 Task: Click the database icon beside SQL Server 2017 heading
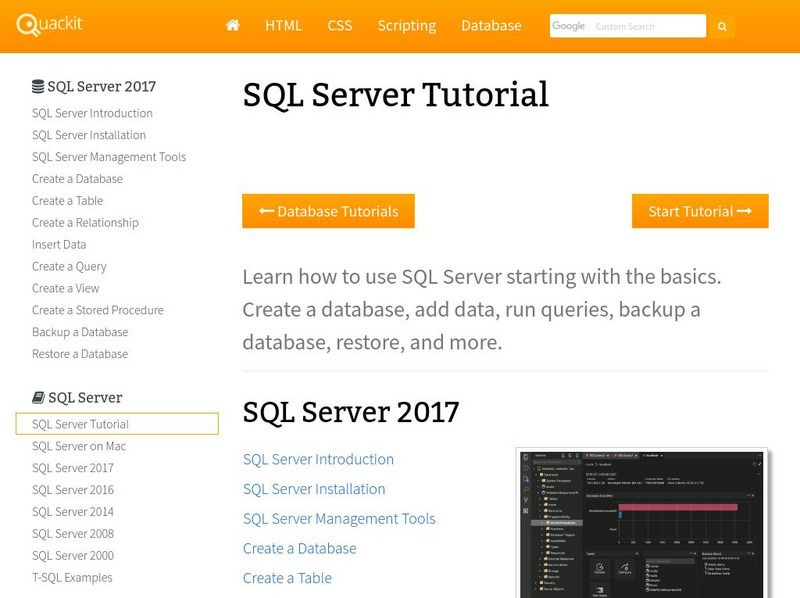(x=38, y=86)
